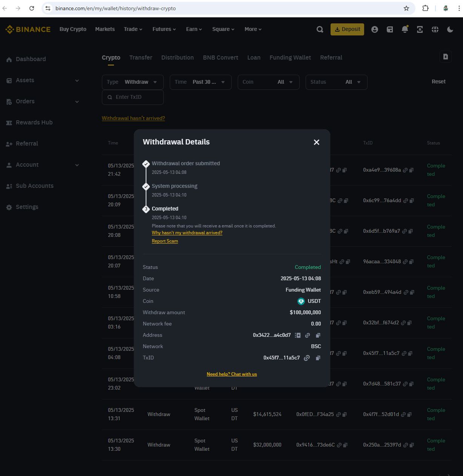This screenshot has height=476, width=463.
Task: Toggle dark mode moon icon
Action: (x=450, y=29)
